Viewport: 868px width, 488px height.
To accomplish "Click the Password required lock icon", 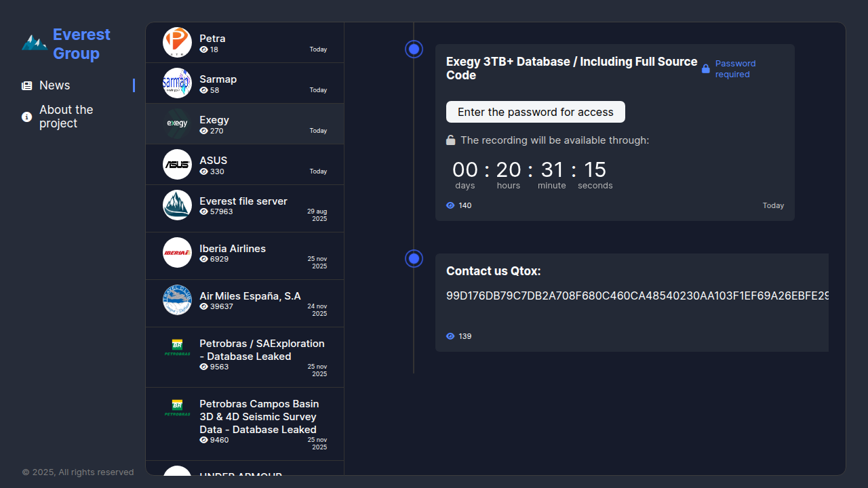I will [706, 68].
